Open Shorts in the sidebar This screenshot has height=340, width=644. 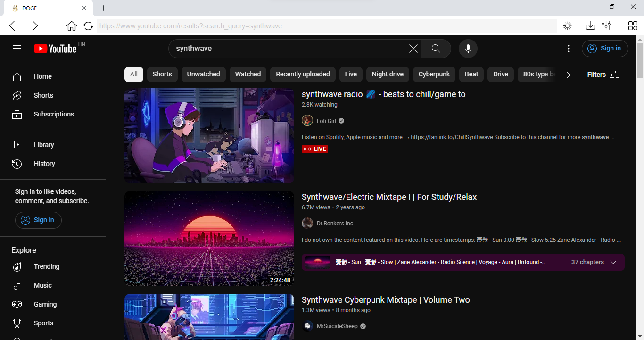(x=53, y=95)
